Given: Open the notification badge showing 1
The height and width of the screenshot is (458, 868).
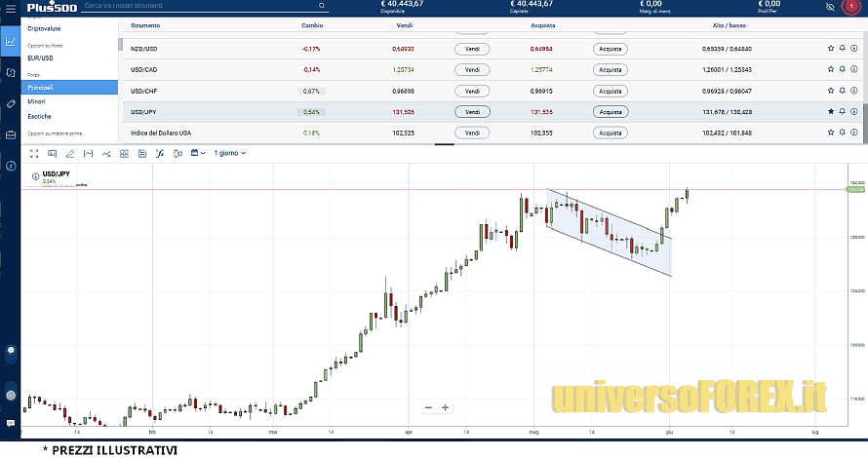Looking at the screenshot, I should (x=850, y=6).
